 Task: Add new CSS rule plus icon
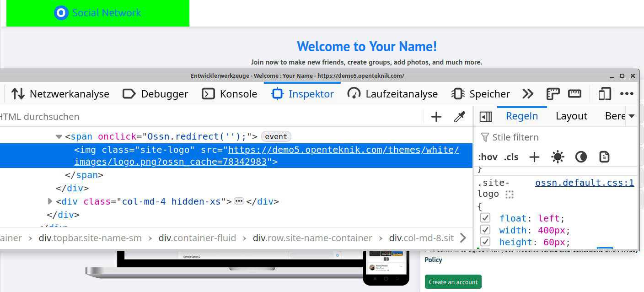click(x=534, y=157)
